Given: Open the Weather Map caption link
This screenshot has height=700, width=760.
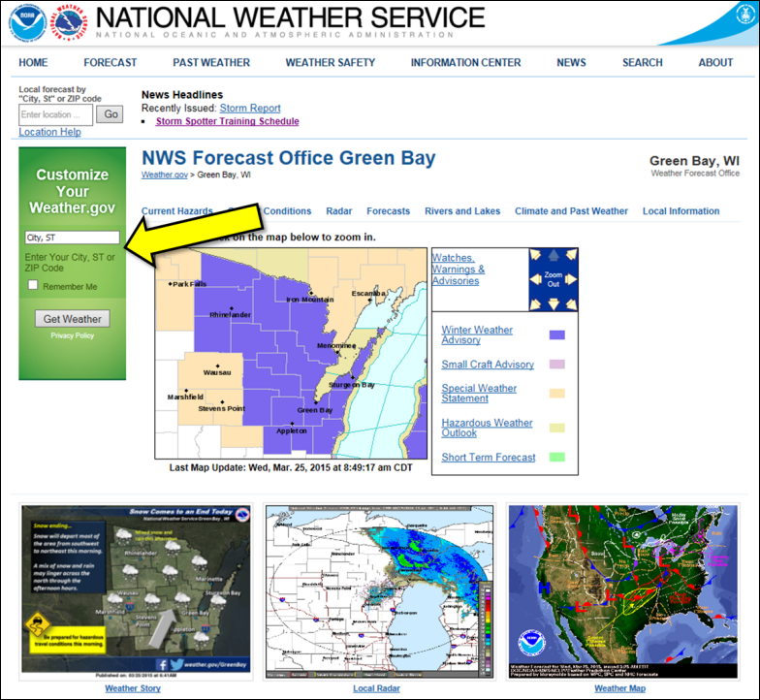Looking at the screenshot, I should [620, 688].
